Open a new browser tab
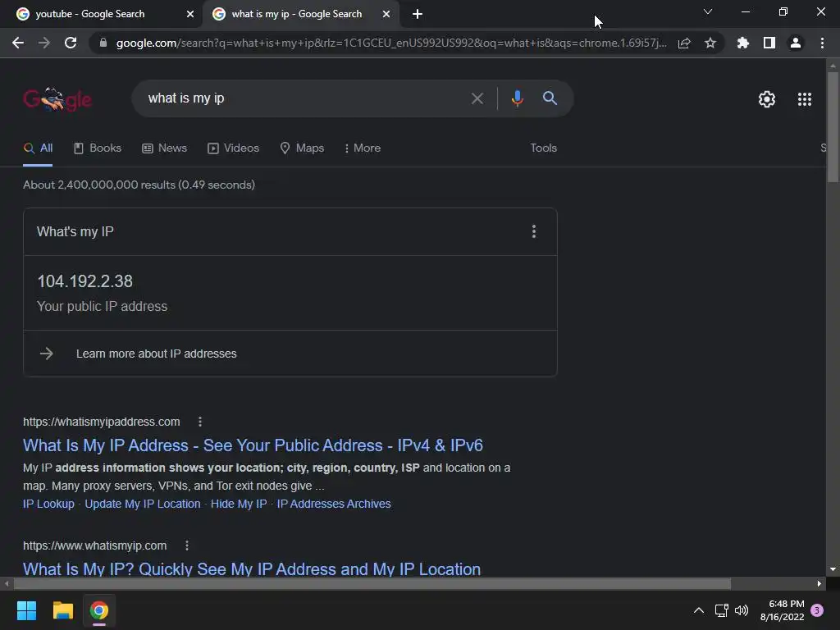840x630 pixels. pyautogui.click(x=418, y=15)
